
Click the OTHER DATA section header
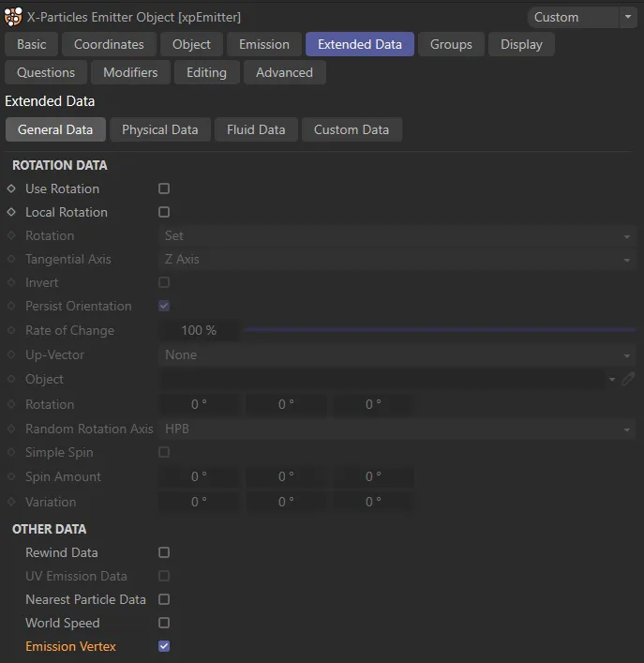[x=50, y=530]
